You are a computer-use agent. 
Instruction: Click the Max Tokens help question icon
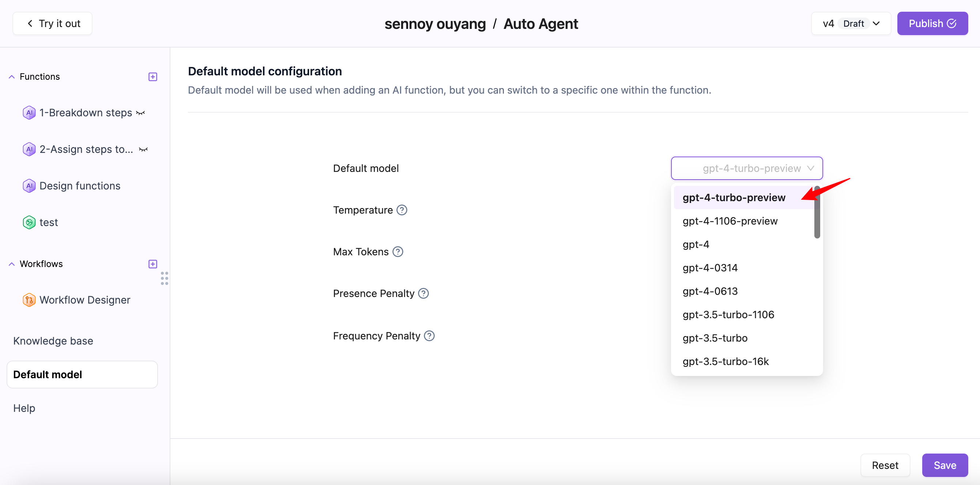tap(397, 252)
